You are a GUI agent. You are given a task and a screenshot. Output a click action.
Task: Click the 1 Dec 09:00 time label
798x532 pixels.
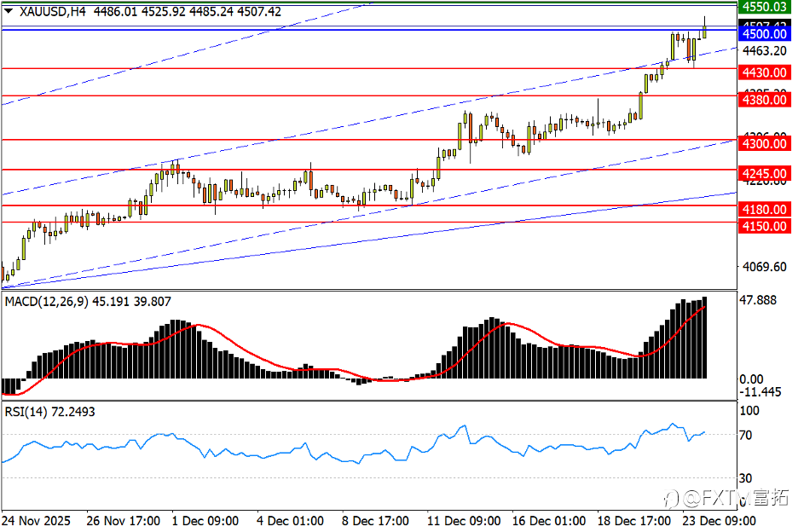point(205,521)
